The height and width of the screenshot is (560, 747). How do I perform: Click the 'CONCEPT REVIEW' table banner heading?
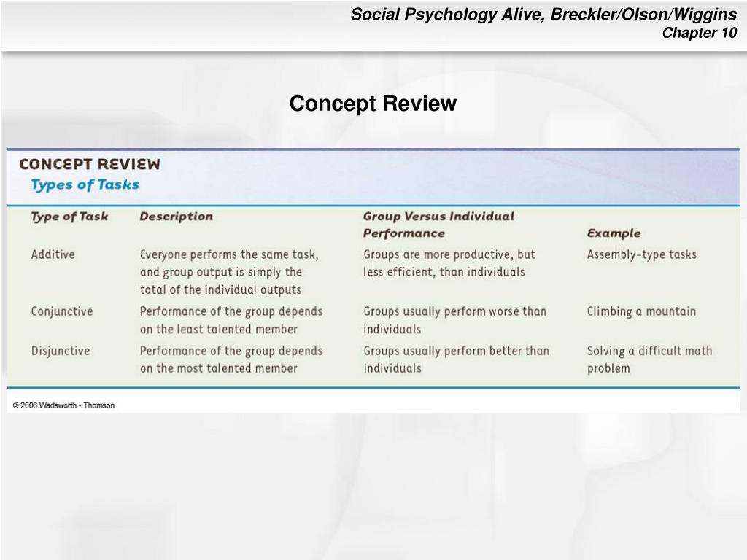pyautogui.click(x=90, y=164)
